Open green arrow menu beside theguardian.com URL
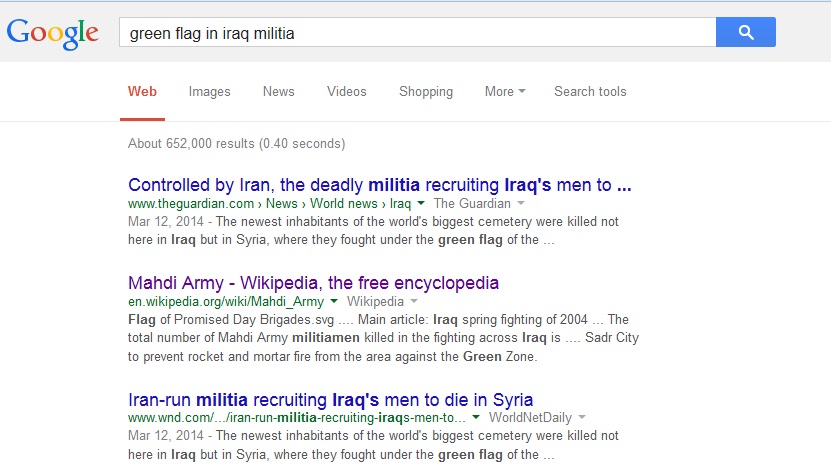831x465 pixels. click(421, 204)
